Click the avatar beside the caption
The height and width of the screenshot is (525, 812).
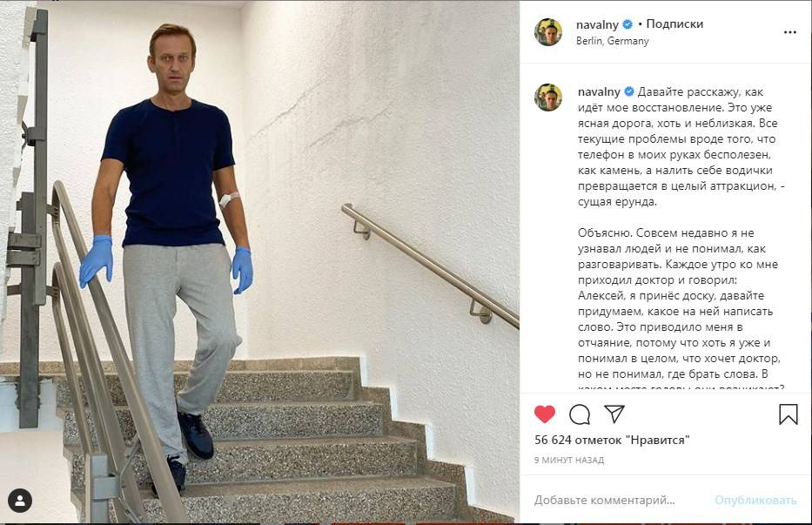click(548, 97)
